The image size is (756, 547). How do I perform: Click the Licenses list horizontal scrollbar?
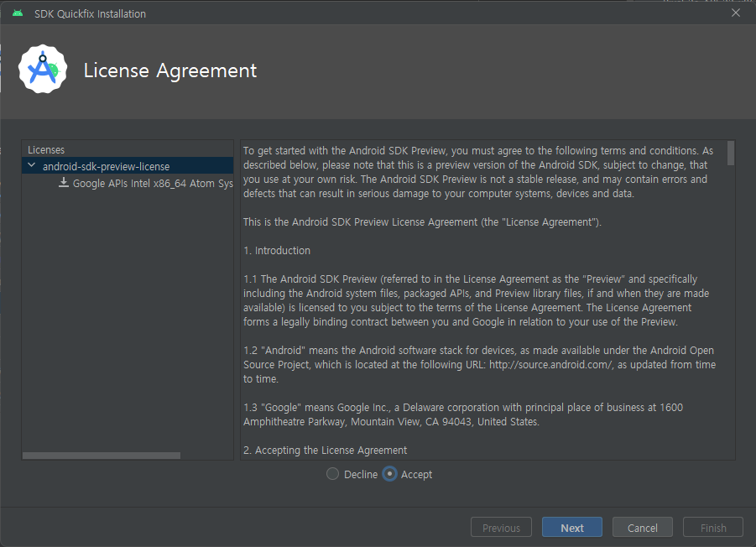[x=102, y=456]
